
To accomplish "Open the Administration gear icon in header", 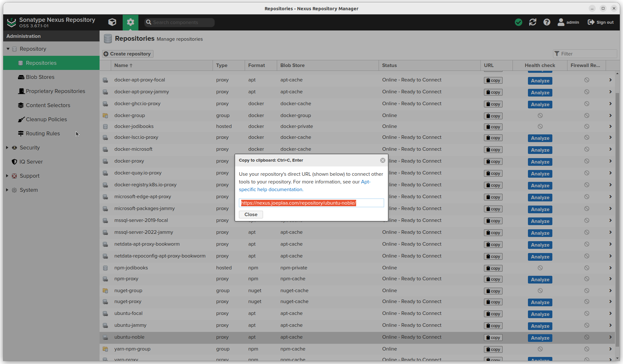I will point(130,22).
